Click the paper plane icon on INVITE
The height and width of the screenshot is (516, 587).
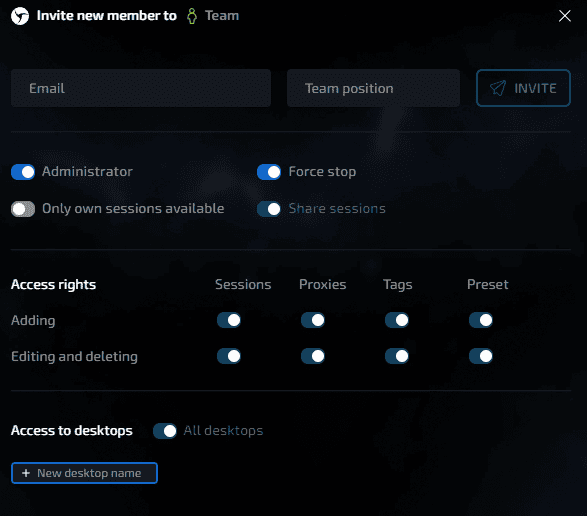498,88
